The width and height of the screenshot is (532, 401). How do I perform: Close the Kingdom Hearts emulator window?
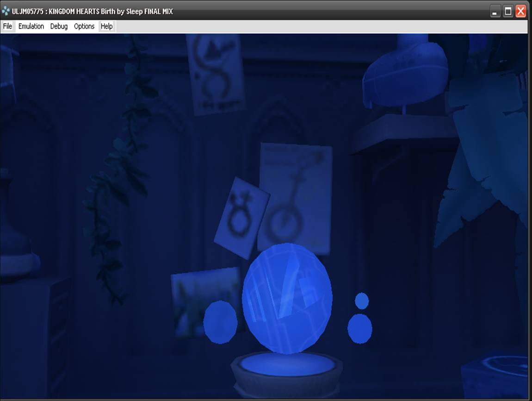point(521,12)
